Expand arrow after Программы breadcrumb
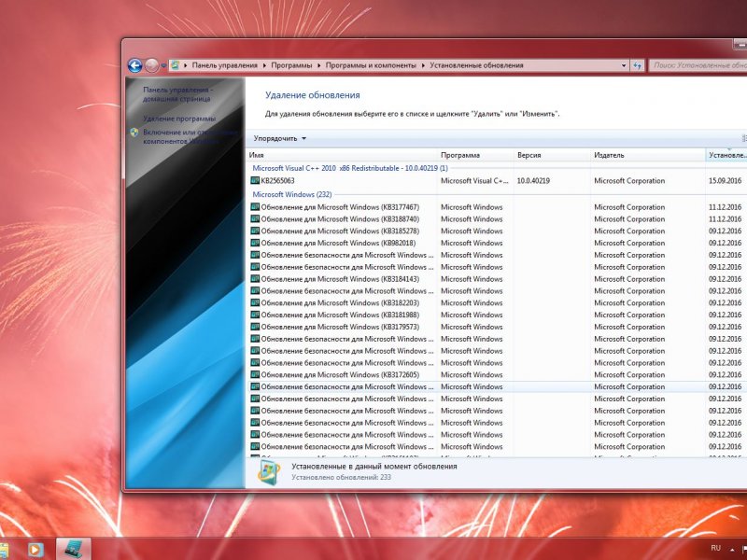747x560 pixels. [x=318, y=65]
